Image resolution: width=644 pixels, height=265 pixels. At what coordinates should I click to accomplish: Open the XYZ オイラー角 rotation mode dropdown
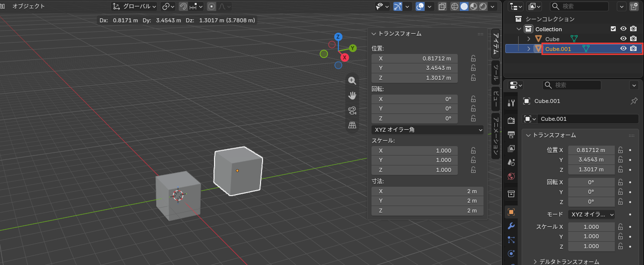pos(427,130)
